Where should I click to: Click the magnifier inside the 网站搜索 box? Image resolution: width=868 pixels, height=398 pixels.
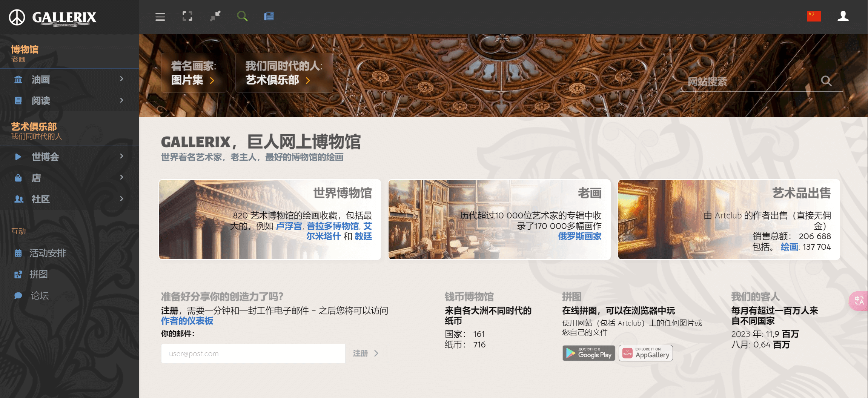[826, 81]
